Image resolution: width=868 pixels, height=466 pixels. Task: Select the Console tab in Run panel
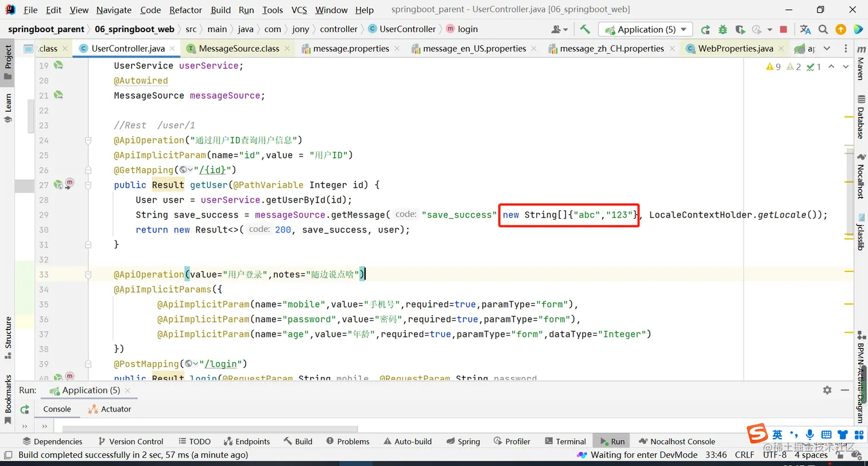(x=57, y=409)
